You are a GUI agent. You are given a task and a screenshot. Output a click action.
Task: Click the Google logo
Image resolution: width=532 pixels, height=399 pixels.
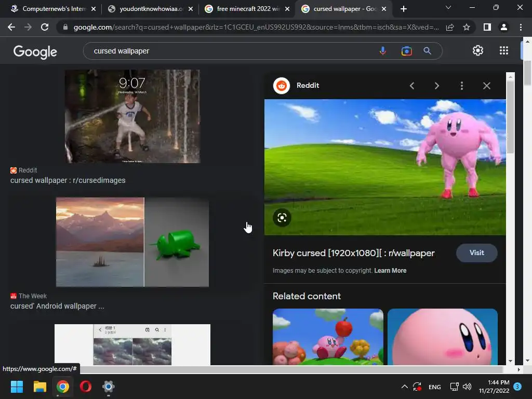[35, 52]
